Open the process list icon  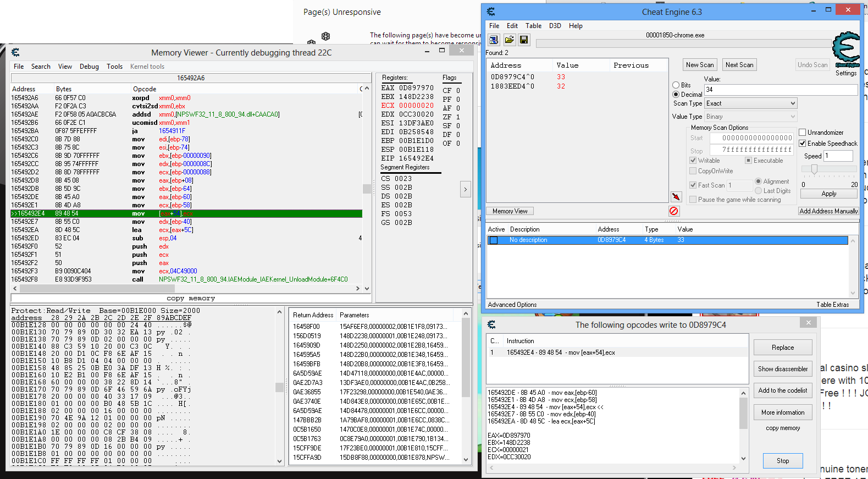click(x=494, y=40)
